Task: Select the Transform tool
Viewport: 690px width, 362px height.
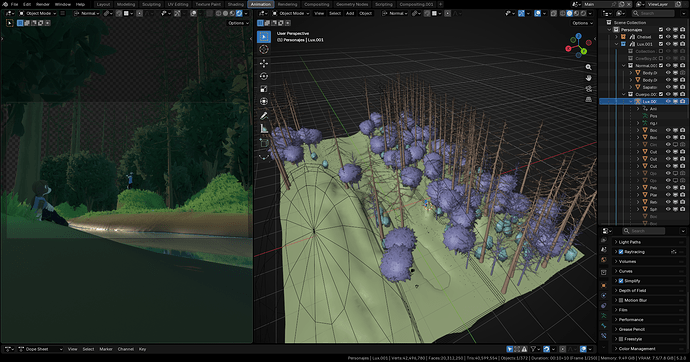Action: (264, 102)
